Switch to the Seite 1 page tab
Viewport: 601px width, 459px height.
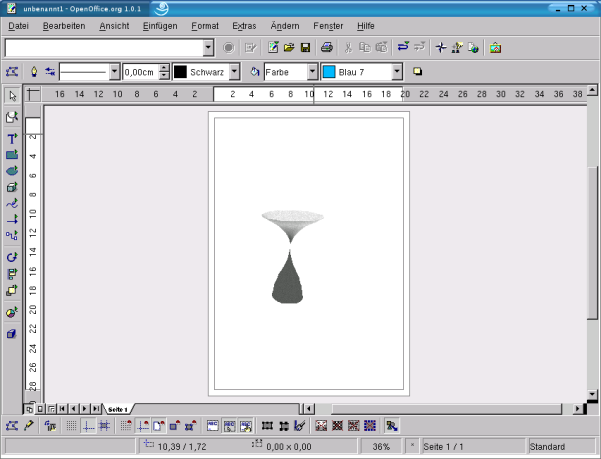(118, 409)
